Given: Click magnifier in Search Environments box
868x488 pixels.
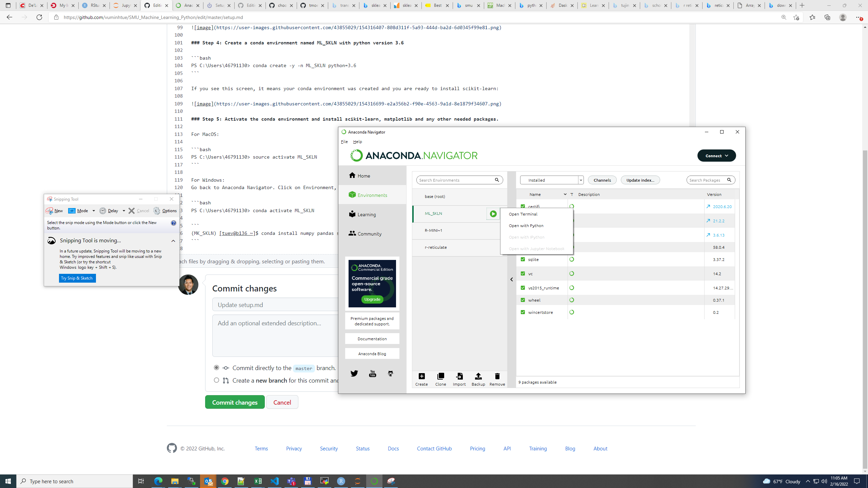Looking at the screenshot, I should point(497,180).
